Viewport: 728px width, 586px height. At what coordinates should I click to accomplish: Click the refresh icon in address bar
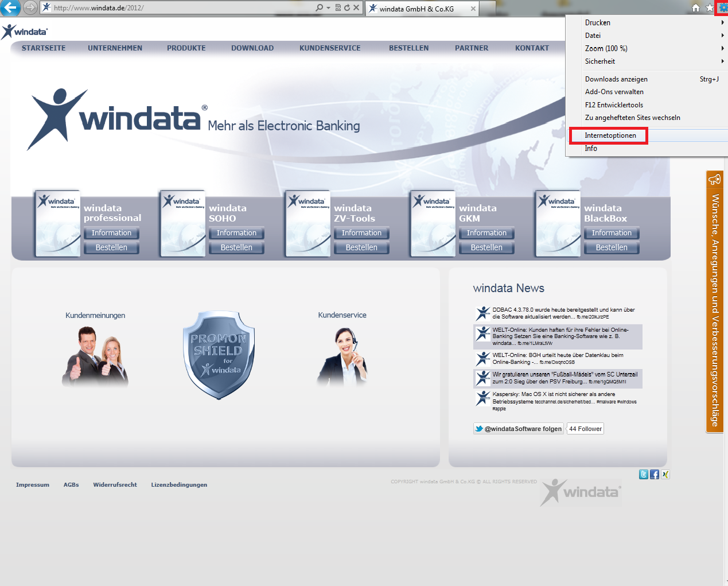347,8
